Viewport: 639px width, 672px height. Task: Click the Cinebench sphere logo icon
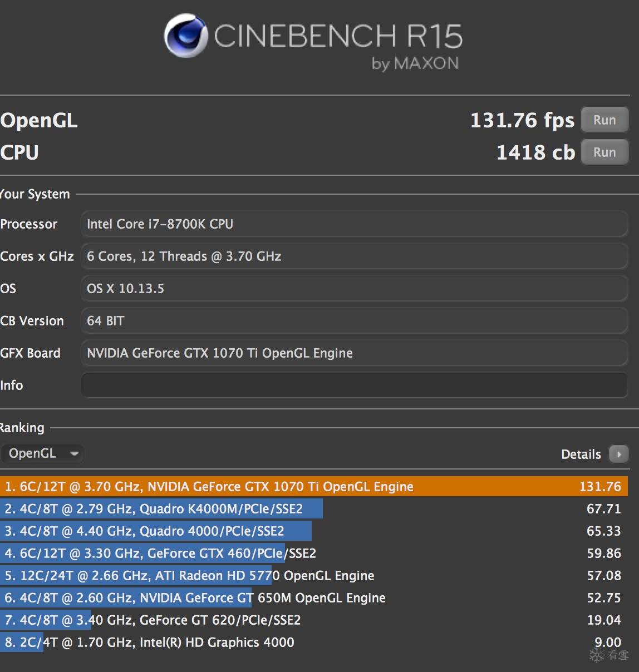pyautogui.click(x=185, y=36)
